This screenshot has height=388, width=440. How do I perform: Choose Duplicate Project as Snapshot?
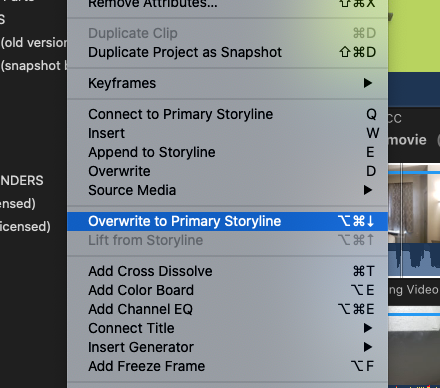(227, 52)
